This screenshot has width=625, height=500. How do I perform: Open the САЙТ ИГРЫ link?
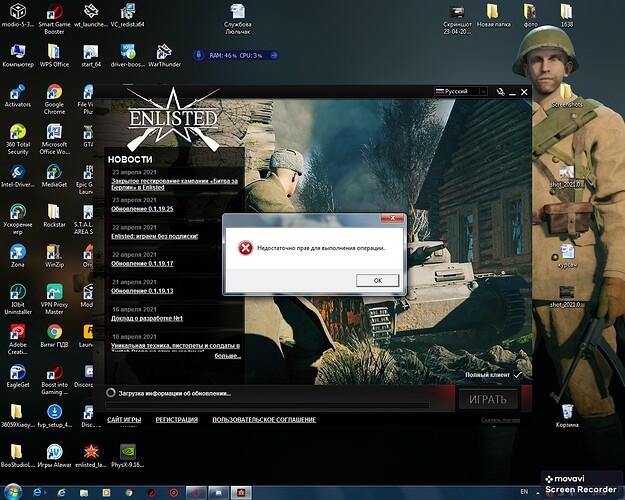coord(124,419)
